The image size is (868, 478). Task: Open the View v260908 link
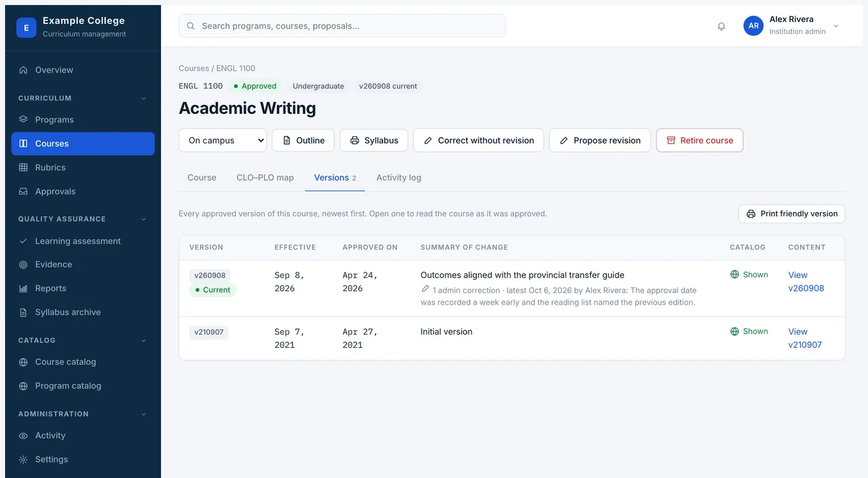click(806, 282)
